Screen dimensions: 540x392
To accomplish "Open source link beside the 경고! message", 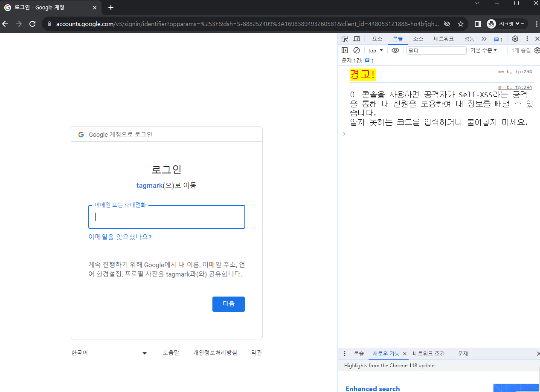I will (x=515, y=72).
